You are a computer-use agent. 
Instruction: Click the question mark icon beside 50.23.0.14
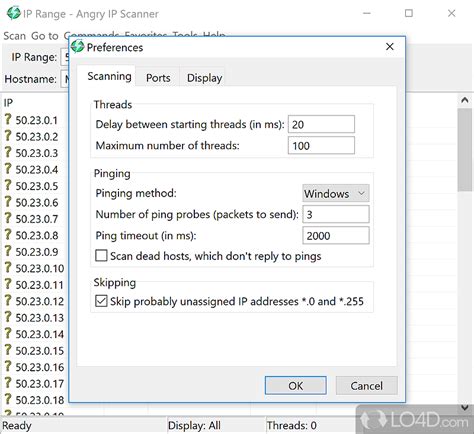pos(8,334)
